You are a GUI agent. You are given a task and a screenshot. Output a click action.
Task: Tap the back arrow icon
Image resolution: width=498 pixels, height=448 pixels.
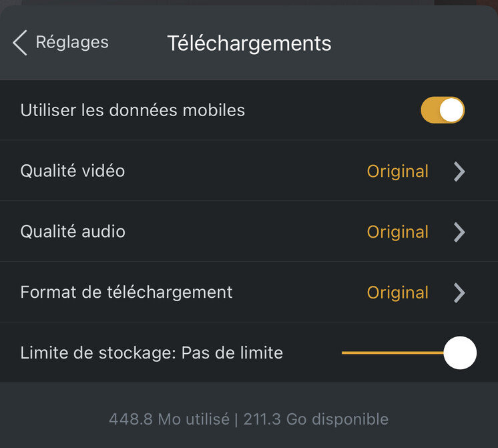click(x=19, y=43)
